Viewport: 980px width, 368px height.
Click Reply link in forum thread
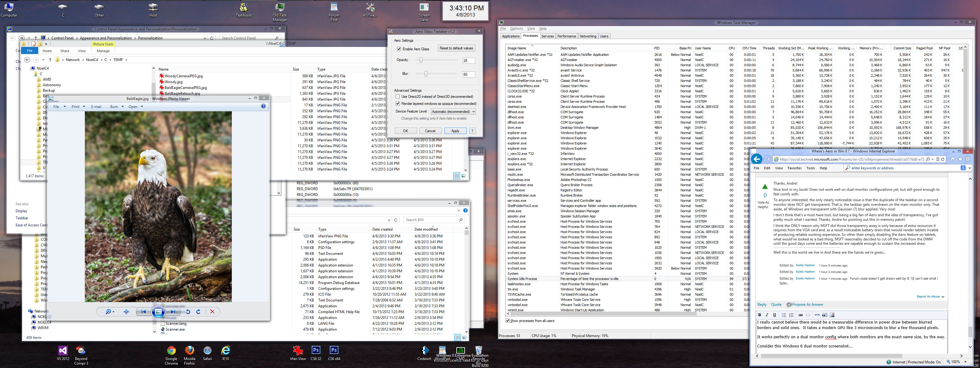pyautogui.click(x=762, y=305)
